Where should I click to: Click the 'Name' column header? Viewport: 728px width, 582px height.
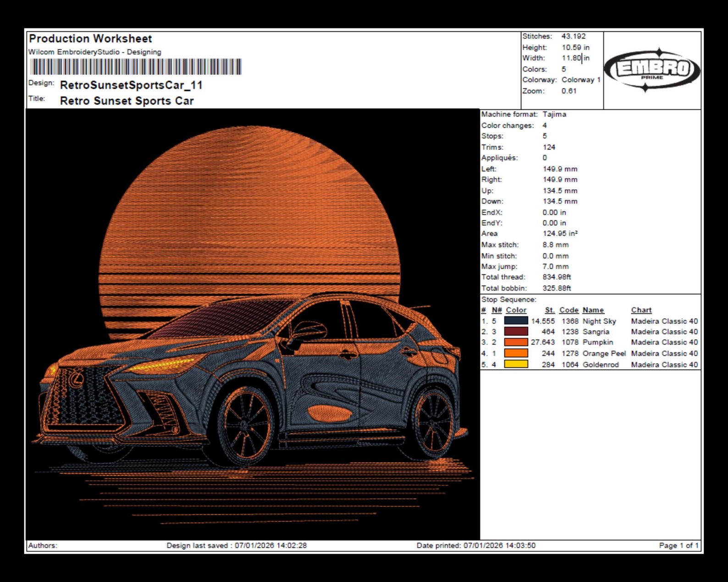(x=593, y=310)
